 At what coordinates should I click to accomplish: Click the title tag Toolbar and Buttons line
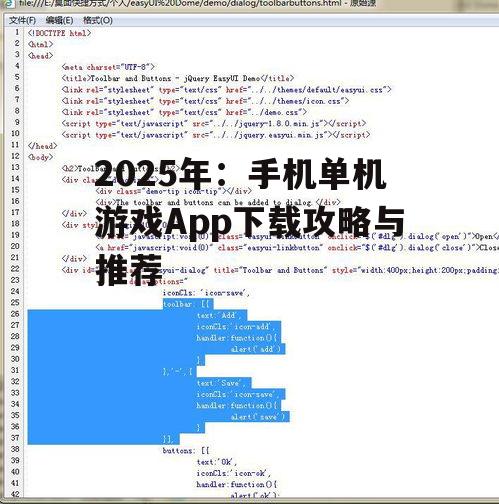tap(178, 78)
